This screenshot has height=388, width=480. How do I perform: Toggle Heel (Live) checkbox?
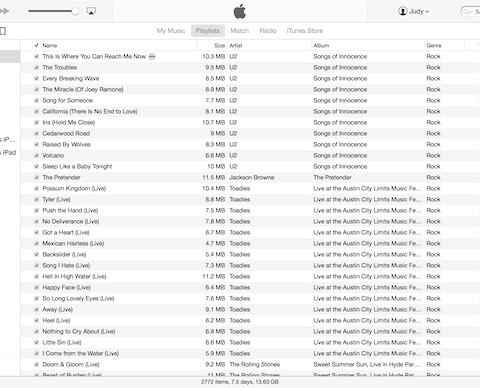[x=37, y=321]
